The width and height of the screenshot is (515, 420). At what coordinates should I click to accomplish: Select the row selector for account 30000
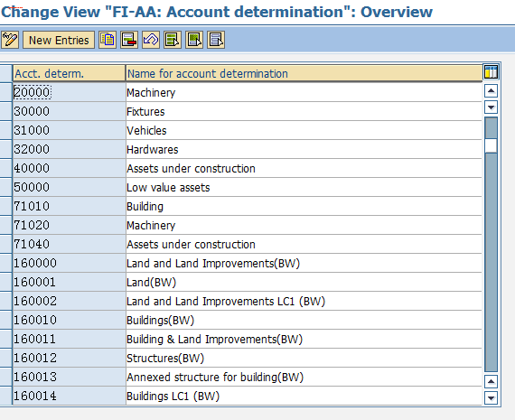(6, 111)
